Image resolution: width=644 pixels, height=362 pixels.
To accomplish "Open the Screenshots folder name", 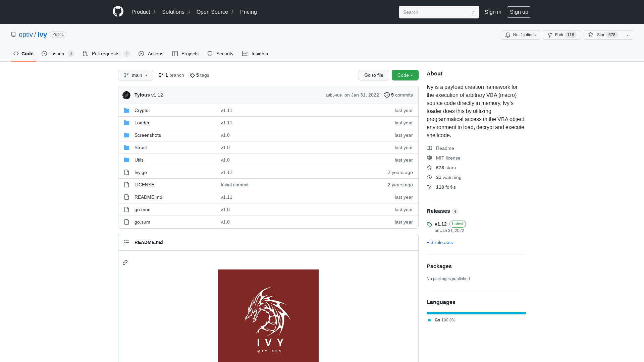I will (x=148, y=135).
